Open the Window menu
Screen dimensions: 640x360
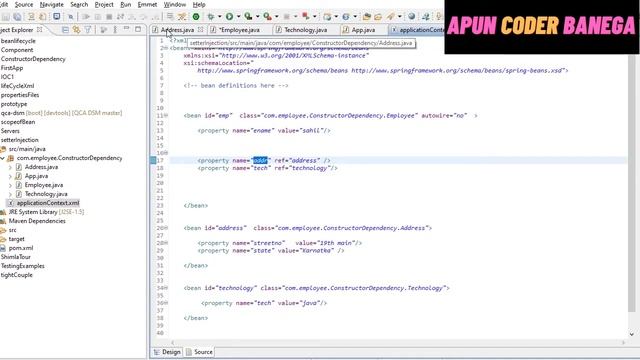[175, 4]
